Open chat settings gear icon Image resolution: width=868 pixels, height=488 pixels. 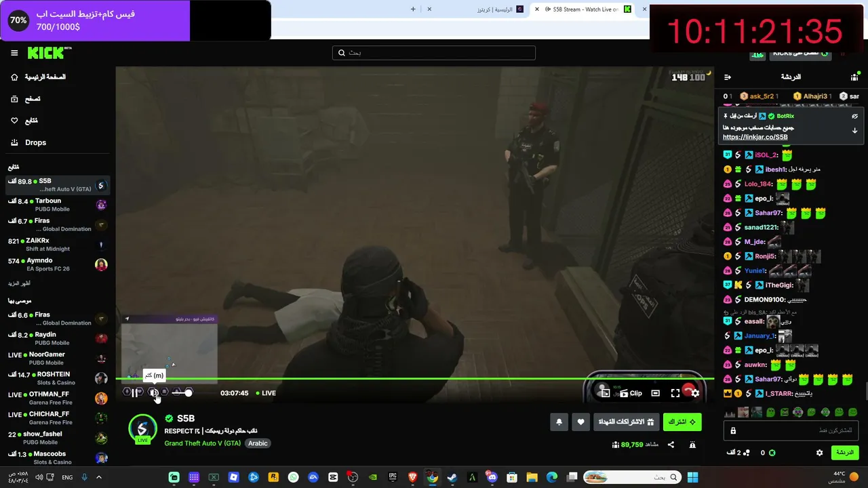pos(819,453)
